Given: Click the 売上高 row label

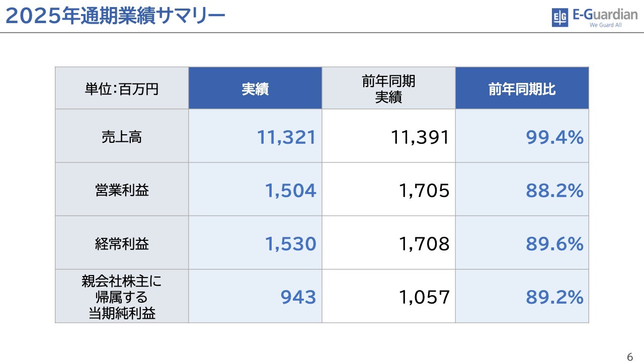Looking at the screenshot, I should (122, 137).
